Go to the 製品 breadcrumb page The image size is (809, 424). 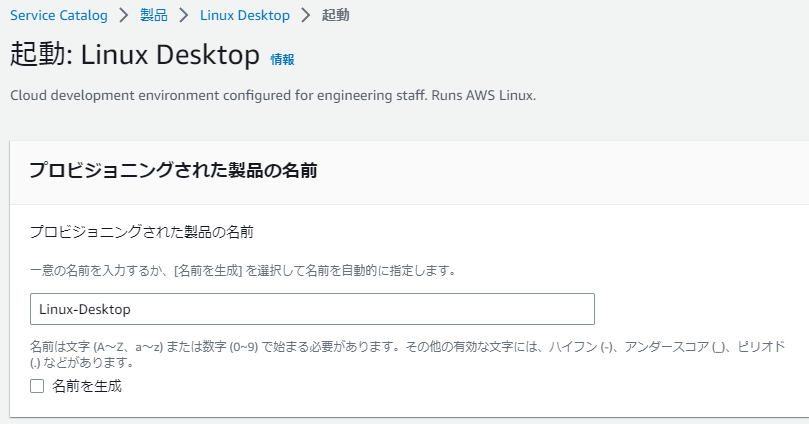154,15
